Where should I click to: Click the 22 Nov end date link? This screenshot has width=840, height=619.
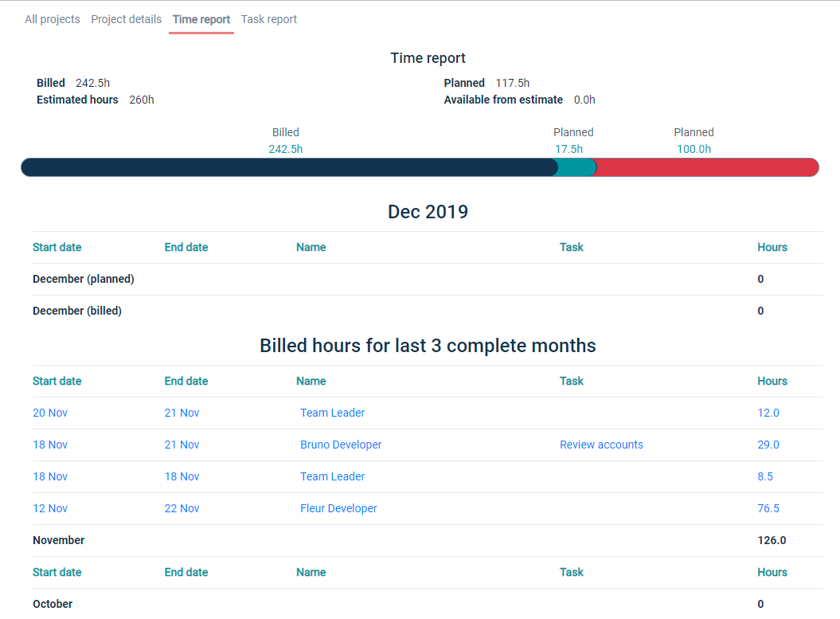point(182,508)
